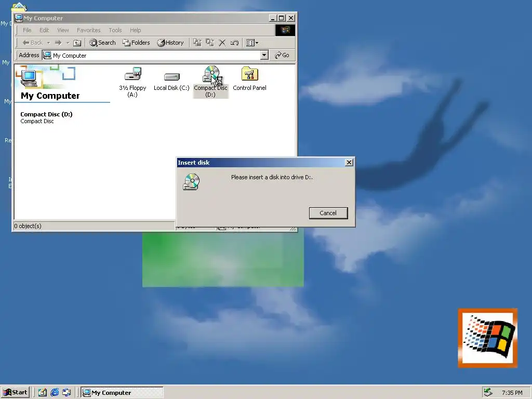Screen dimensions: 532x399
Task: Open the File menu
Action: 27,30
